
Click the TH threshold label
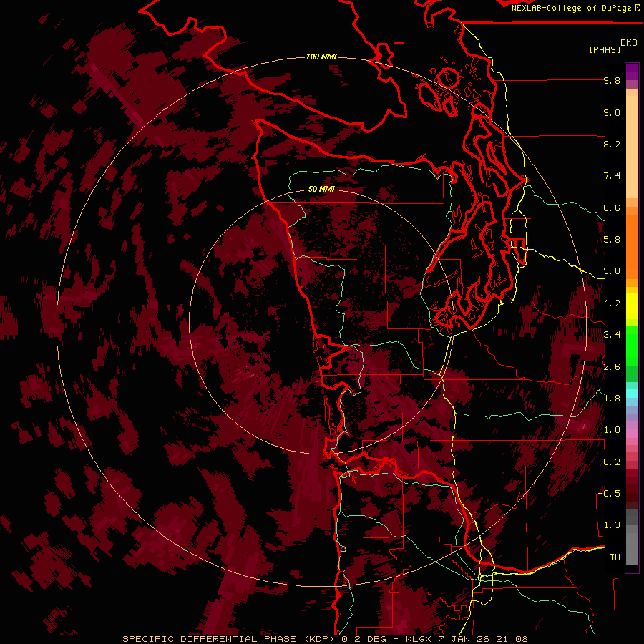tap(615, 557)
